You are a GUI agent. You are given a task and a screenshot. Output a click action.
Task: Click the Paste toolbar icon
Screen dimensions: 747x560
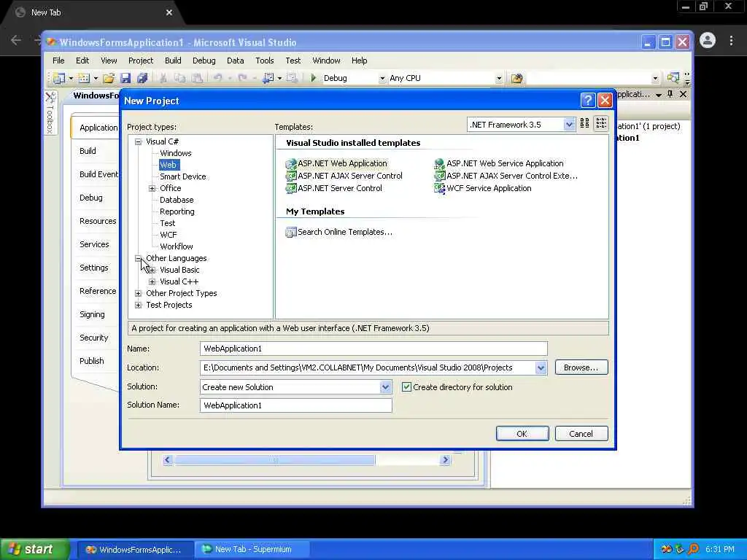pyautogui.click(x=197, y=78)
